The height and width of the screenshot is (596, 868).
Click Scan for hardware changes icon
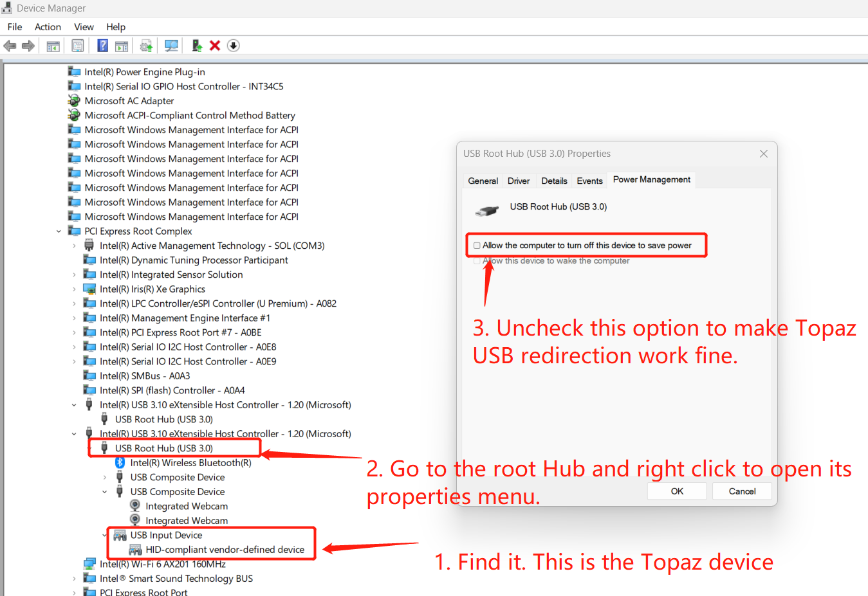coord(171,46)
